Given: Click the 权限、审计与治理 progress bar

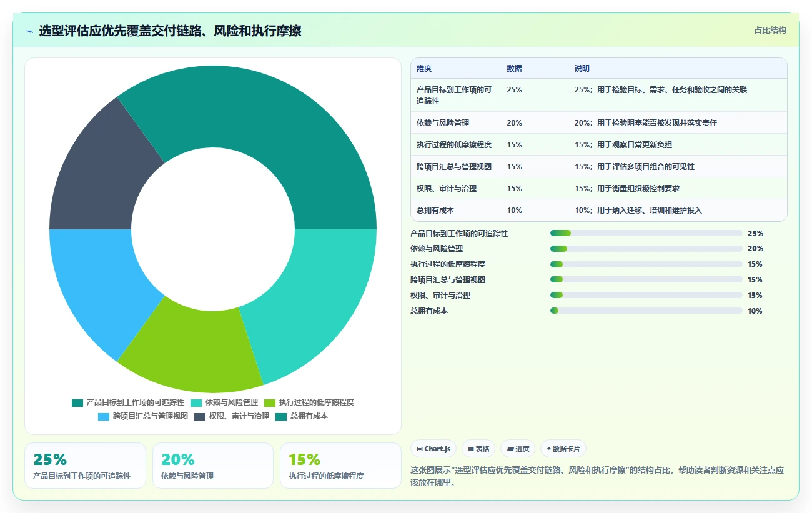Looking at the screenshot, I should coord(646,296).
